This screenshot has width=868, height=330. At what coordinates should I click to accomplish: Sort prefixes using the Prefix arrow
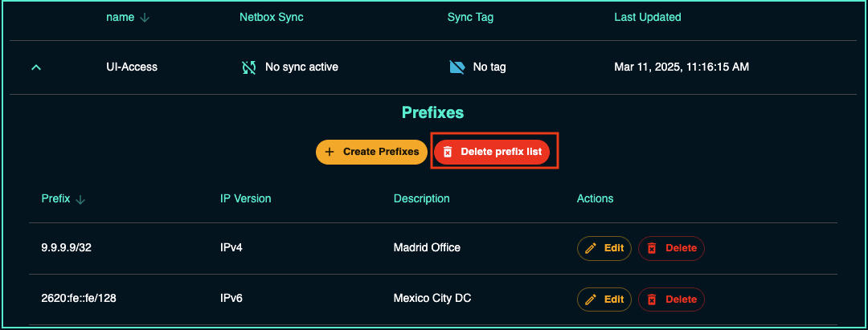point(80,199)
